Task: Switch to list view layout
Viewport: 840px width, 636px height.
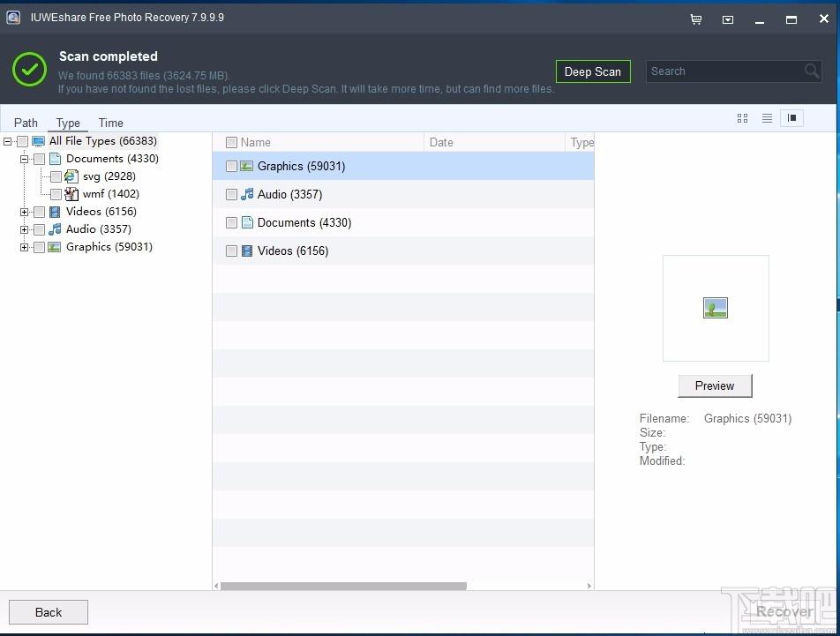Action: 767,118
